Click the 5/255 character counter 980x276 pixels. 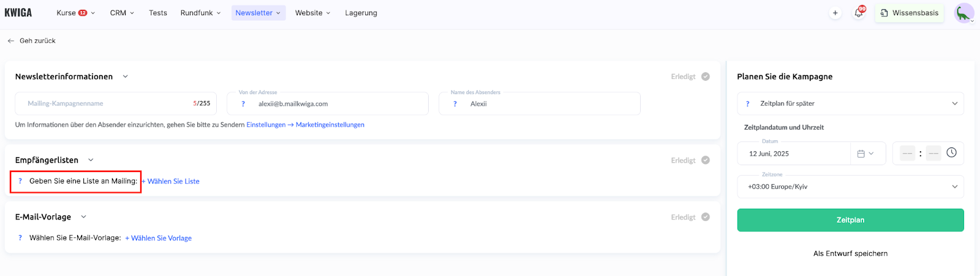click(202, 103)
